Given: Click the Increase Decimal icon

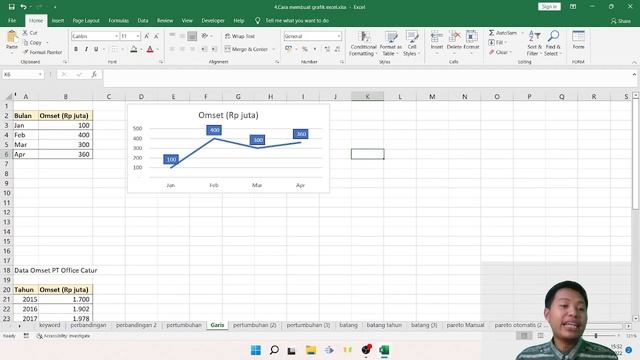Looking at the screenshot, I should coord(327,49).
